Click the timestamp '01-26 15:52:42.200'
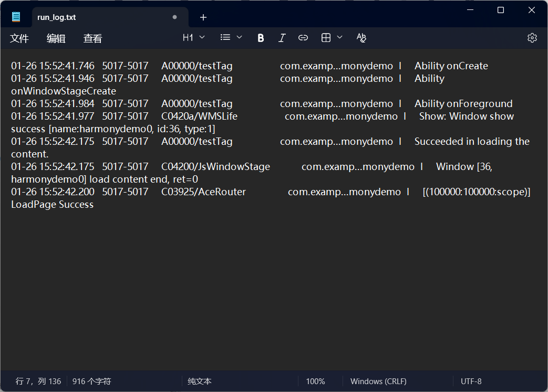 click(x=53, y=192)
